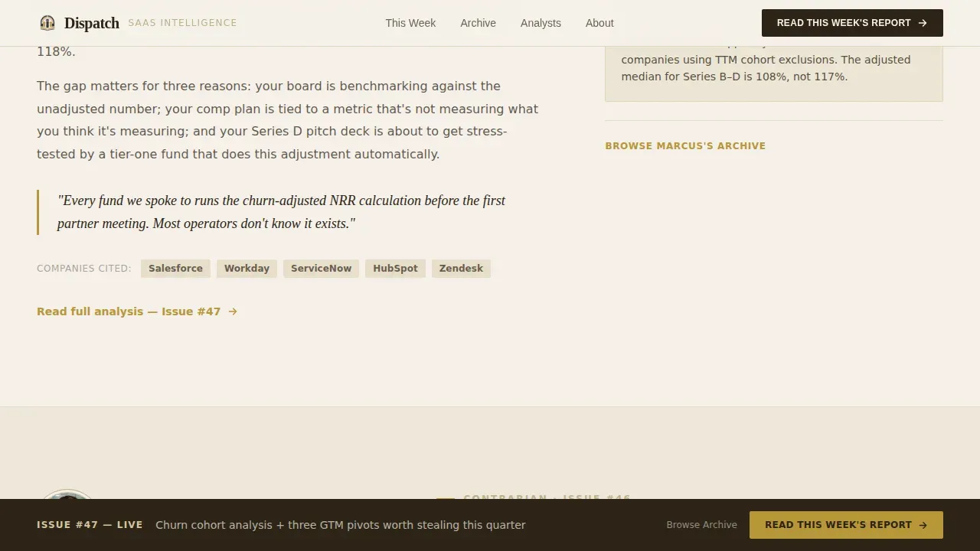
Task: Click arrow icon in gold report button
Action: coord(923,525)
